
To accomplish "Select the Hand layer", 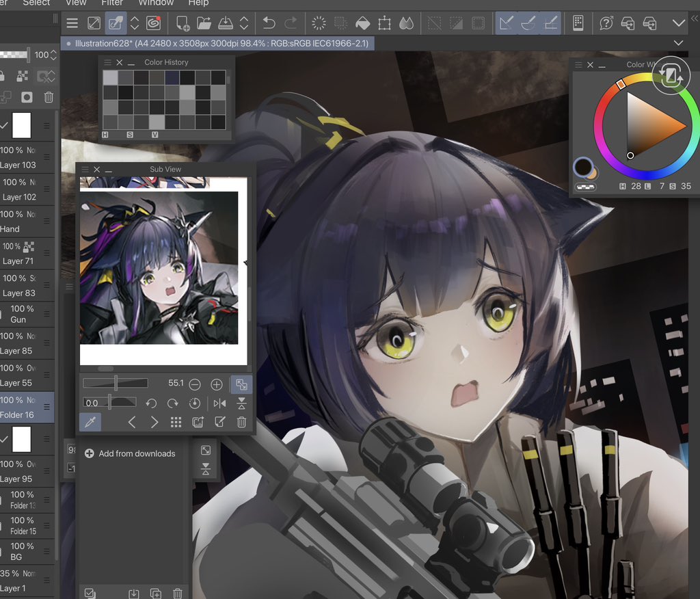I will 27,222.
